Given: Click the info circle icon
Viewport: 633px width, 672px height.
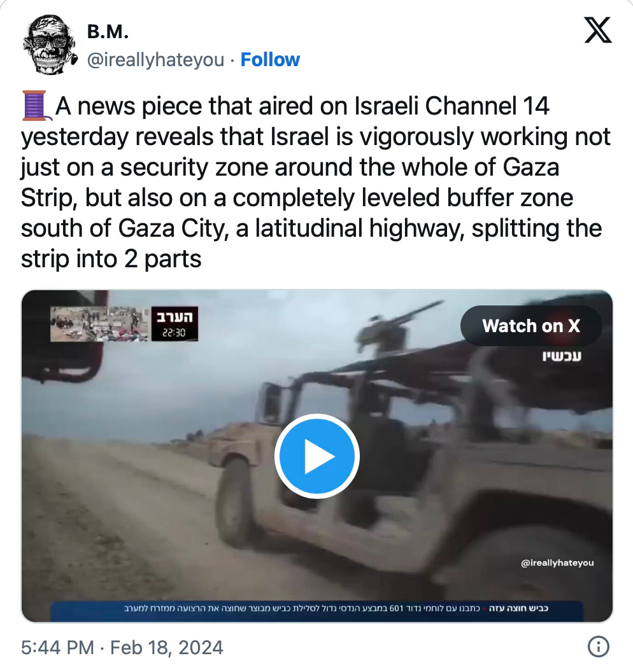Looking at the screenshot, I should click(598, 647).
